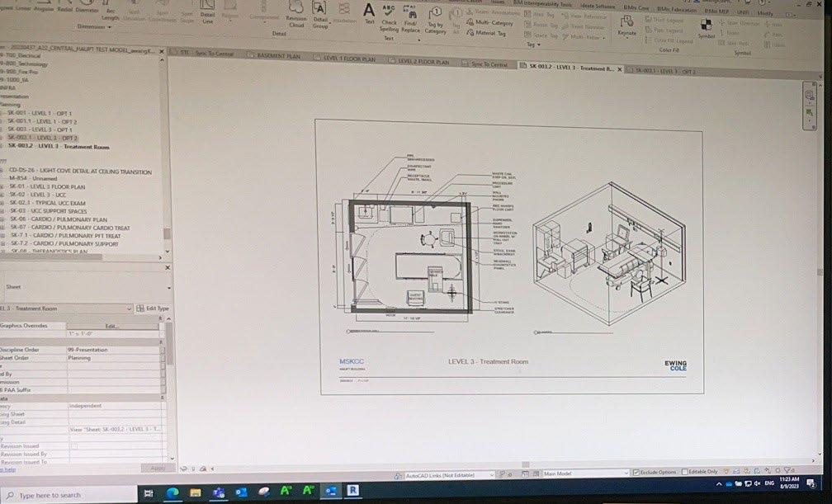Select the Tag by Category tool
Screen dimensions: 832x504
click(435, 21)
